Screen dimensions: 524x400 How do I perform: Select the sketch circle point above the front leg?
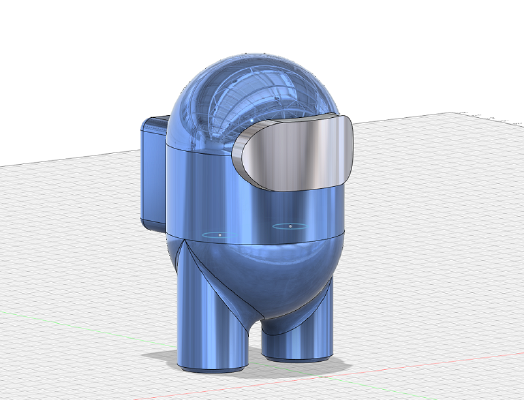pyautogui.click(x=220, y=235)
